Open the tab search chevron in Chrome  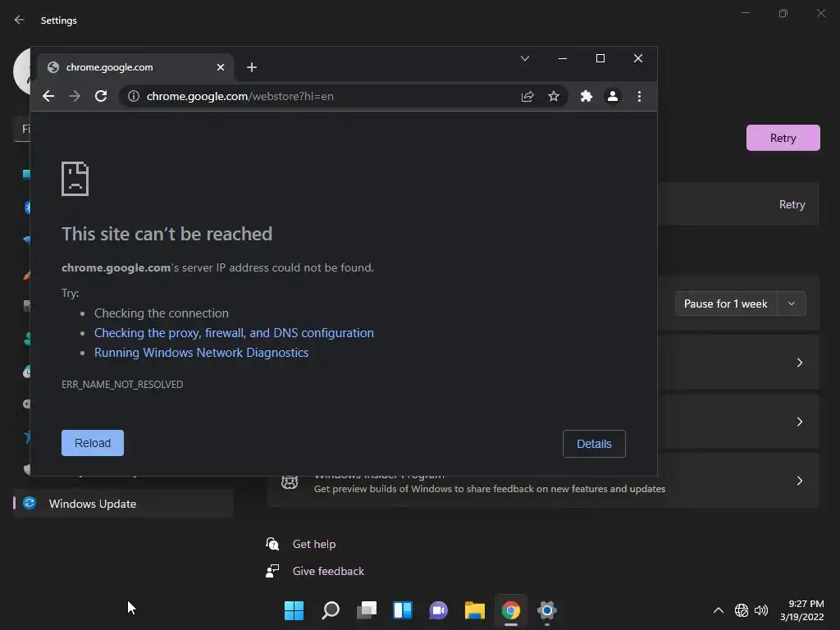tap(525, 58)
